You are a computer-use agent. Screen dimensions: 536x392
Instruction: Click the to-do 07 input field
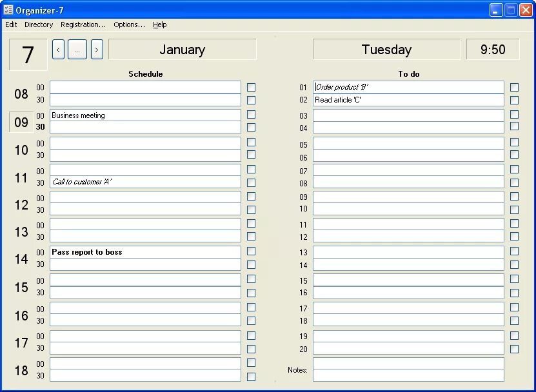pyautogui.click(x=408, y=170)
